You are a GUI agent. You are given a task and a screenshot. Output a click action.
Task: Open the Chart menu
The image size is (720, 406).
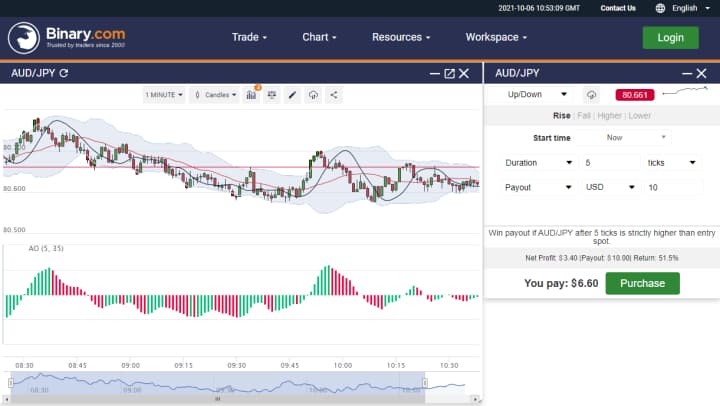319,37
